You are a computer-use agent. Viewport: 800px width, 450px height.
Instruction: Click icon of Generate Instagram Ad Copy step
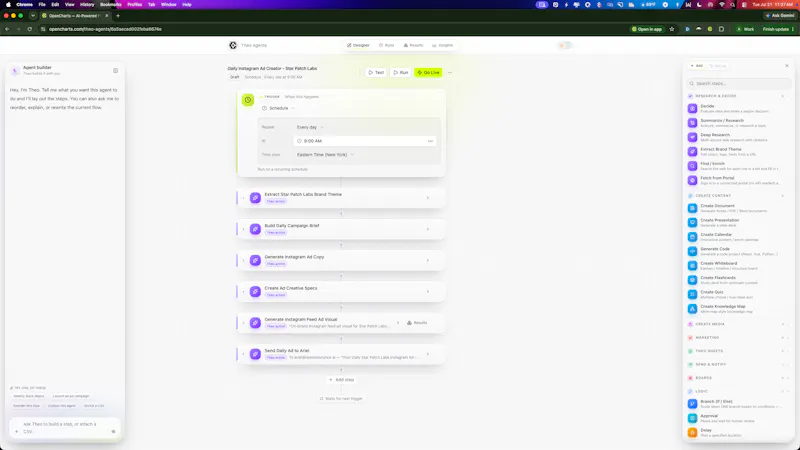(x=255, y=260)
